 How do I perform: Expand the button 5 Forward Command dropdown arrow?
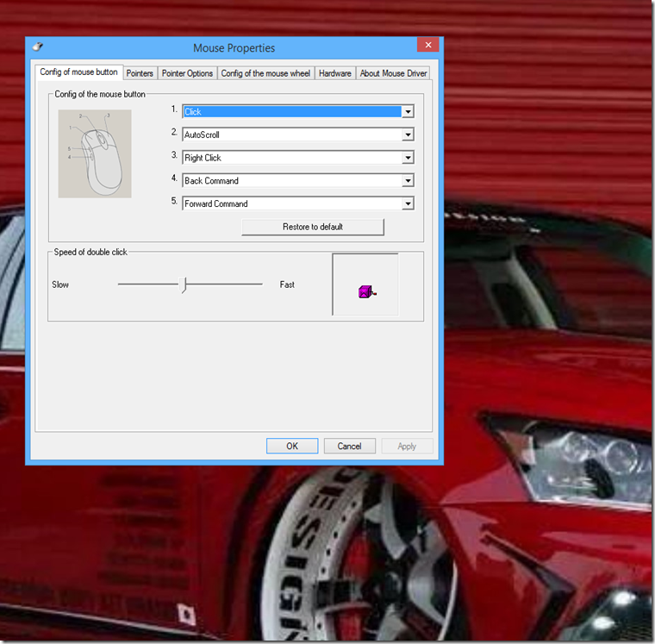[x=408, y=203]
